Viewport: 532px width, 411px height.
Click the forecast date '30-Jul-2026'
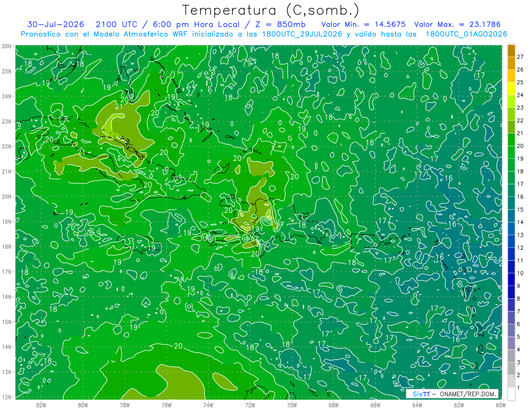[55, 24]
